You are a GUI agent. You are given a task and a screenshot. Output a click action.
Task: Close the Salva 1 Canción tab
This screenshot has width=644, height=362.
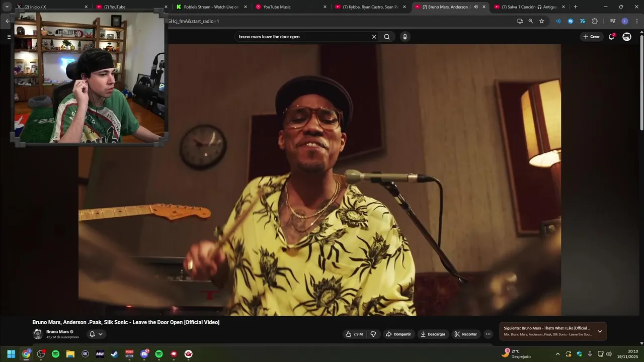563,7
